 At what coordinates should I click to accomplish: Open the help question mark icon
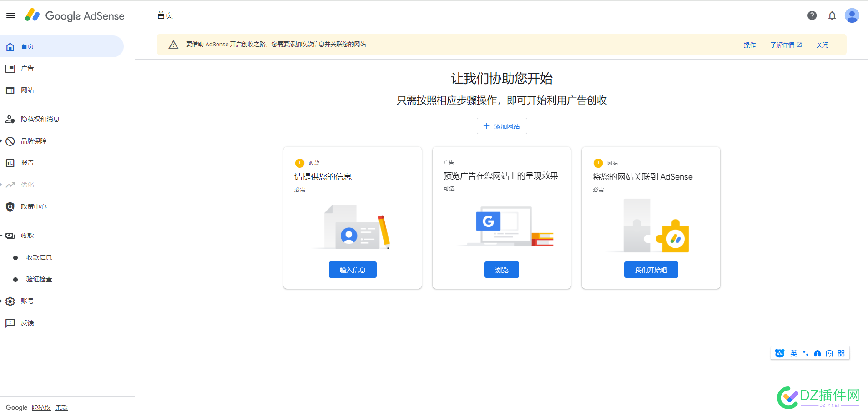(812, 15)
